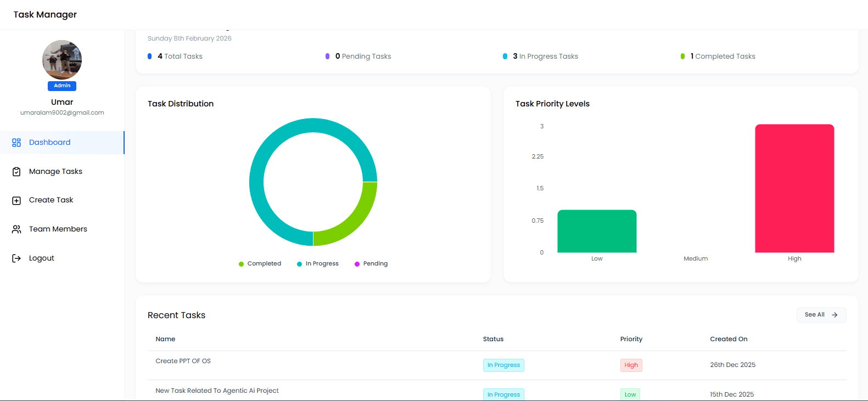Image resolution: width=868 pixels, height=401 pixels.
Task: Click the green Low priority bar
Action: [597, 231]
